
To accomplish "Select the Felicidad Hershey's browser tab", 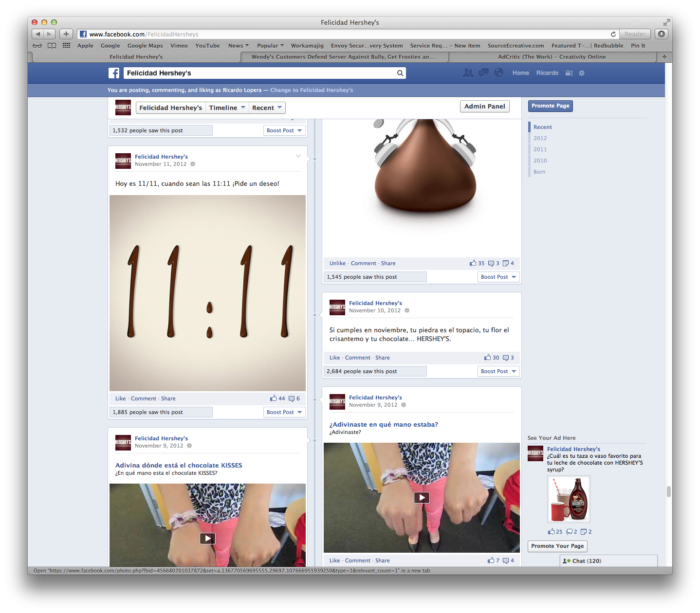I will [136, 57].
